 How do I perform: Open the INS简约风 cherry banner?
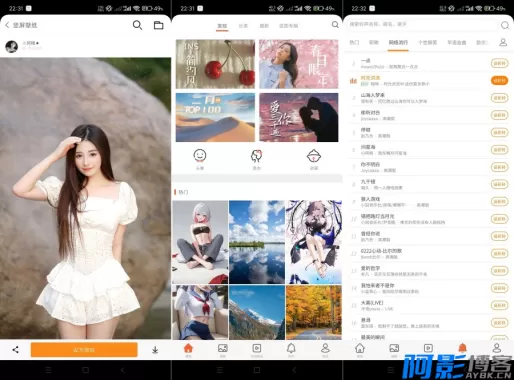[x=215, y=64]
